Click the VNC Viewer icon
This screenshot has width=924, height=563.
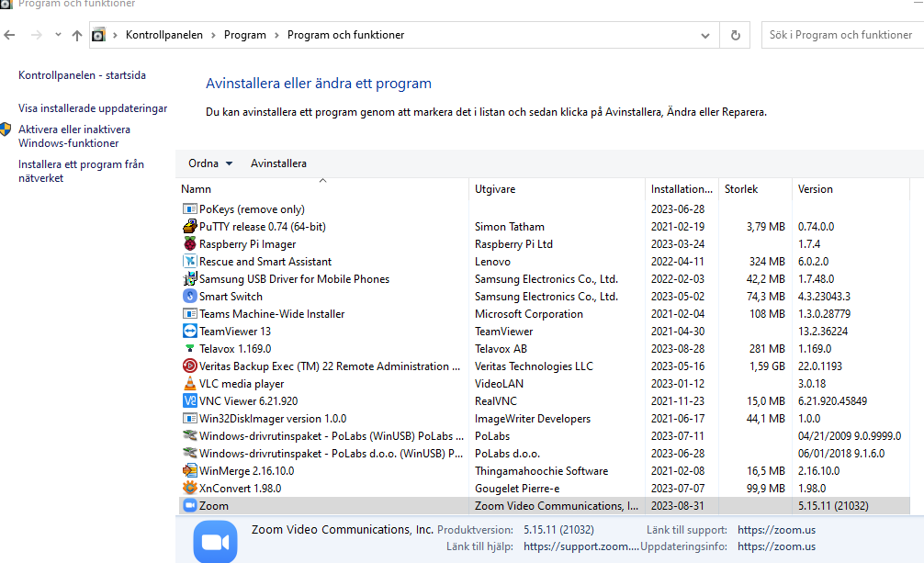[x=189, y=400]
